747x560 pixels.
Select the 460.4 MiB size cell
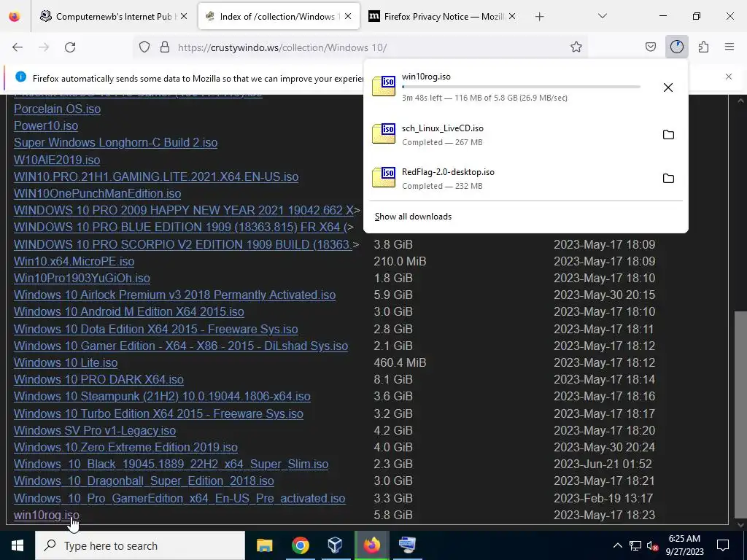[x=400, y=363]
